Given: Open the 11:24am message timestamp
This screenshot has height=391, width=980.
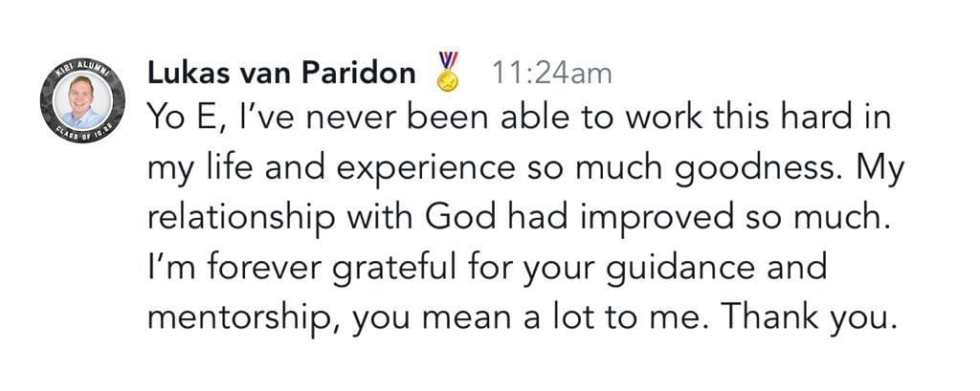Looking at the screenshot, I should point(552,74).
